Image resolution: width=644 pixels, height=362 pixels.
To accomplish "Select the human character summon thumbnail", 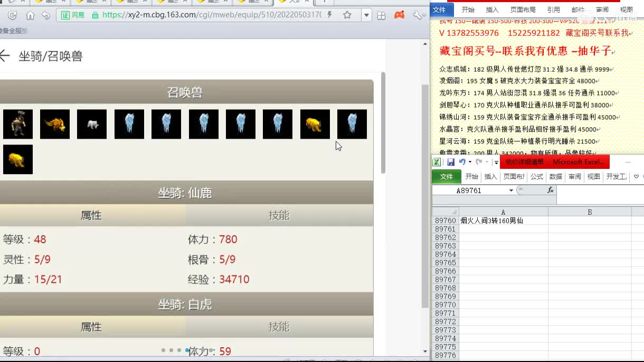I will [18, 124].
